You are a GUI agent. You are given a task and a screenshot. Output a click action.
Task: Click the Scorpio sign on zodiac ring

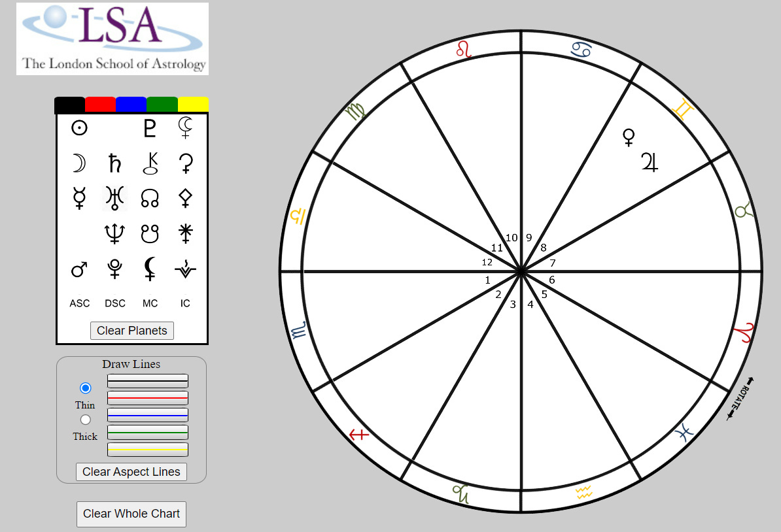(x=300, y=331)
